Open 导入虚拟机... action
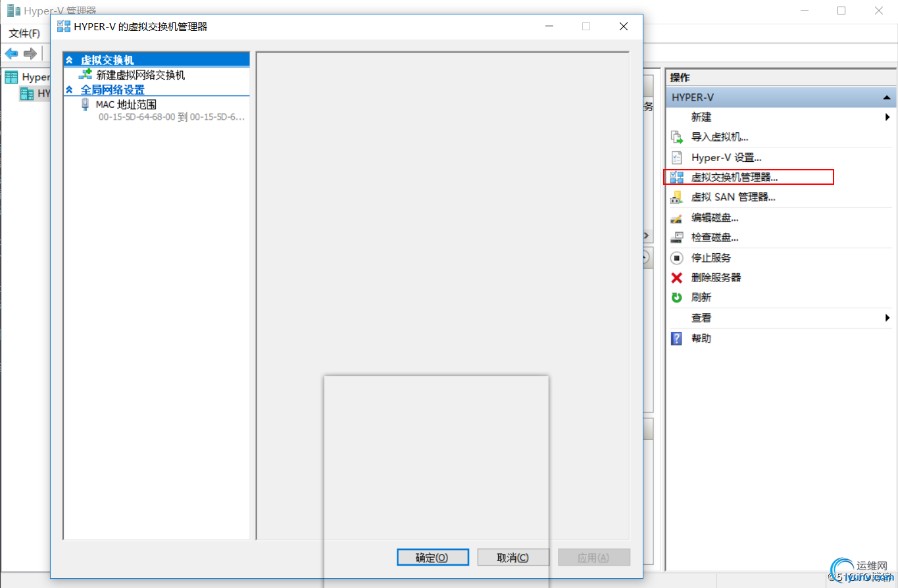The width and height of the screenshot is (898, 588). (x=720, y=137)
